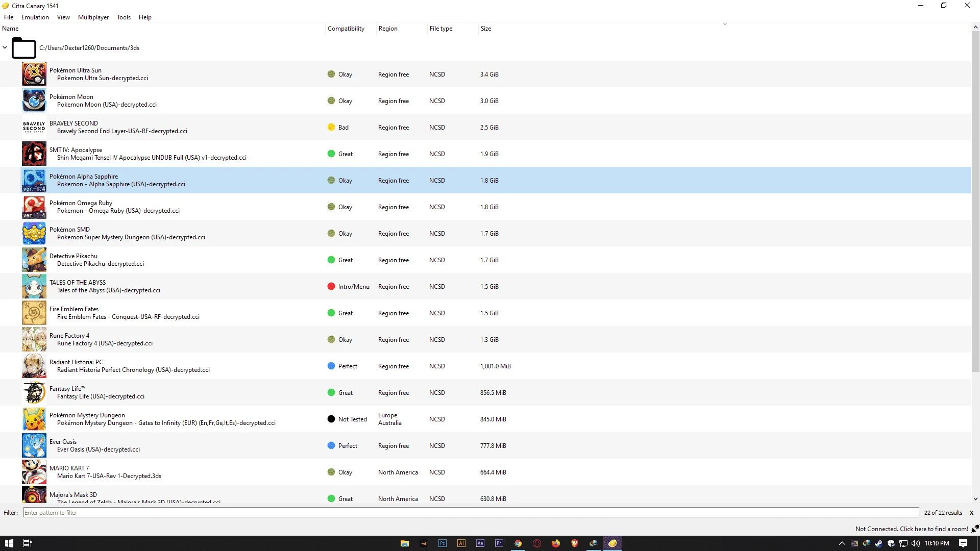Select the SMT IV: Apocalypse game icon
The image size is (980, 551).
point(34,154)
